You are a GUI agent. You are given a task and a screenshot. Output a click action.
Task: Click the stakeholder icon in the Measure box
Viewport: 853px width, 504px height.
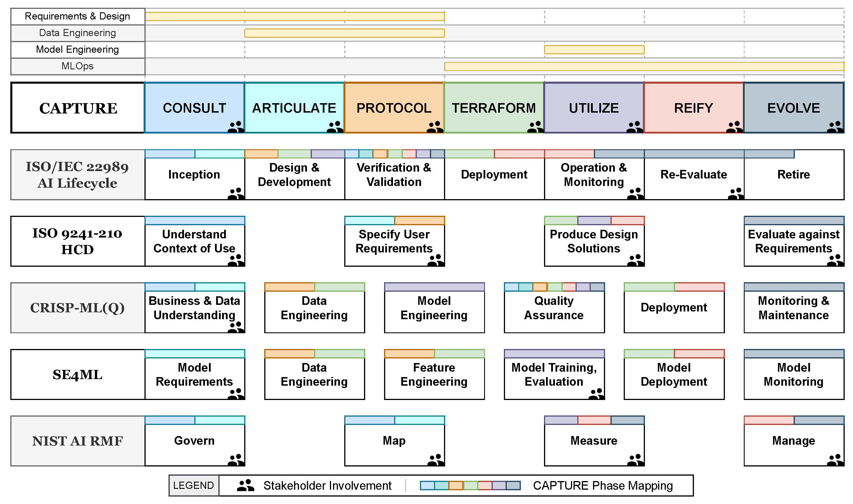635,460
